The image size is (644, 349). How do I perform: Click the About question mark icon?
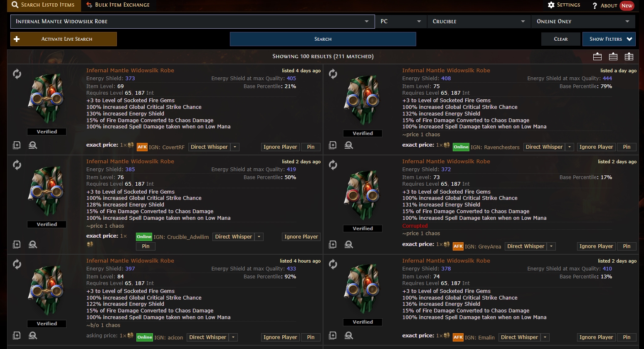tap(595, 5)
